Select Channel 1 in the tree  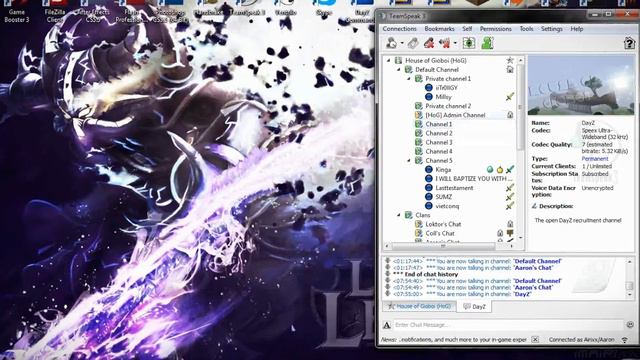pos(438,124)
